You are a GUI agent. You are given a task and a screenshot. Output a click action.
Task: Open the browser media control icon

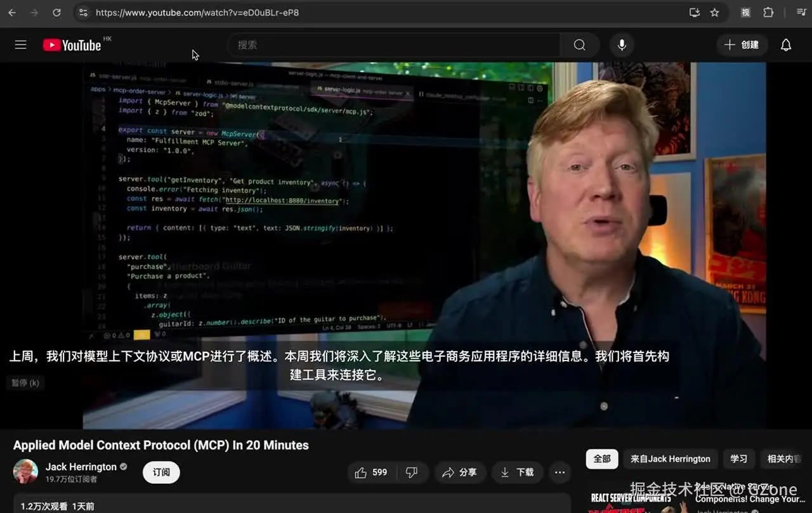(801, 13)
